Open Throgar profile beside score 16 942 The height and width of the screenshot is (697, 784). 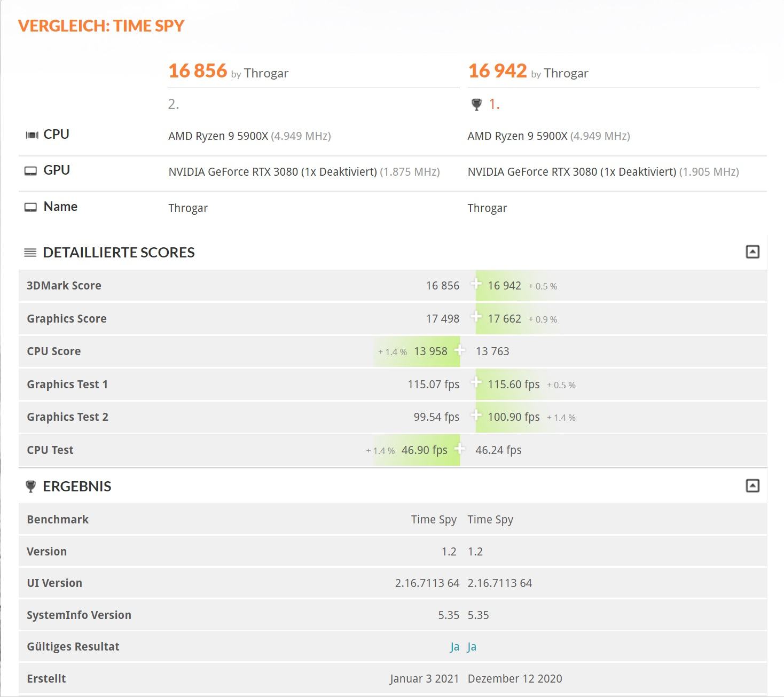pyautogui.click(x=566, y=73)
